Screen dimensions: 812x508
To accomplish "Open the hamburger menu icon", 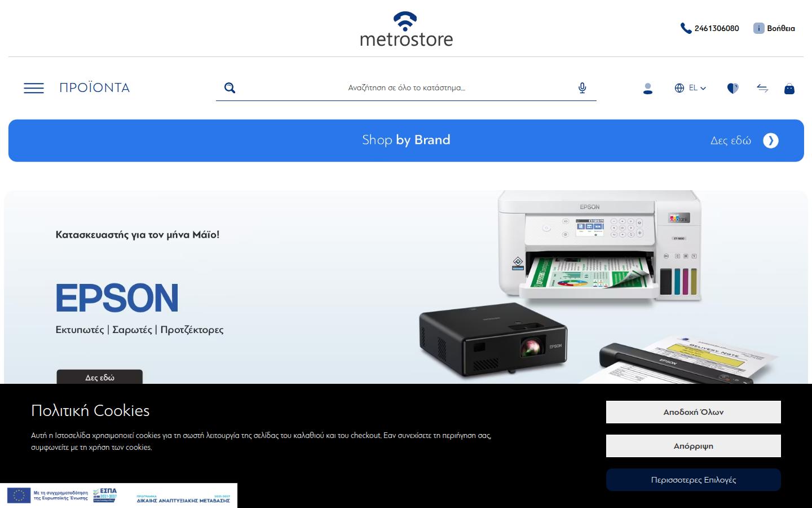I will 34,88.
